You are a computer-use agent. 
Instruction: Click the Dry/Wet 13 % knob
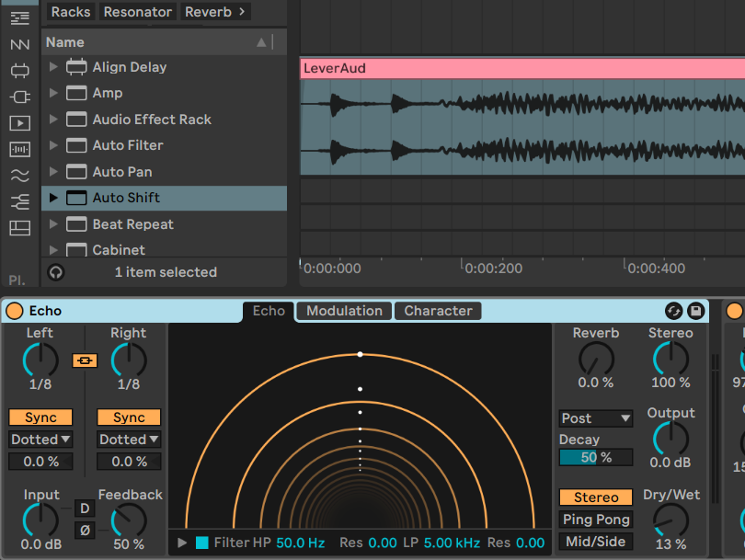click(670, 520)
